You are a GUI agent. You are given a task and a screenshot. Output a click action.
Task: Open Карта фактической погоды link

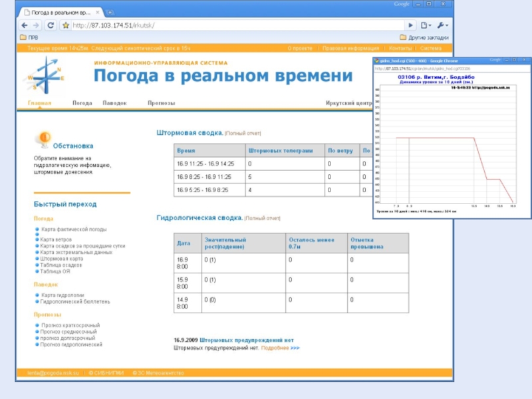[74, 229]
